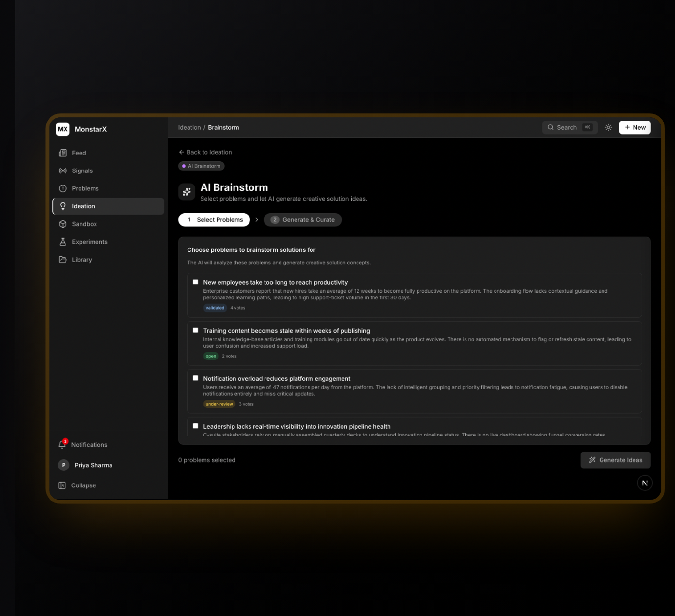Toggle light theme with sun icon
This screenshot has width=675, height=616.
pyautogui.click(x=608, y=128)
